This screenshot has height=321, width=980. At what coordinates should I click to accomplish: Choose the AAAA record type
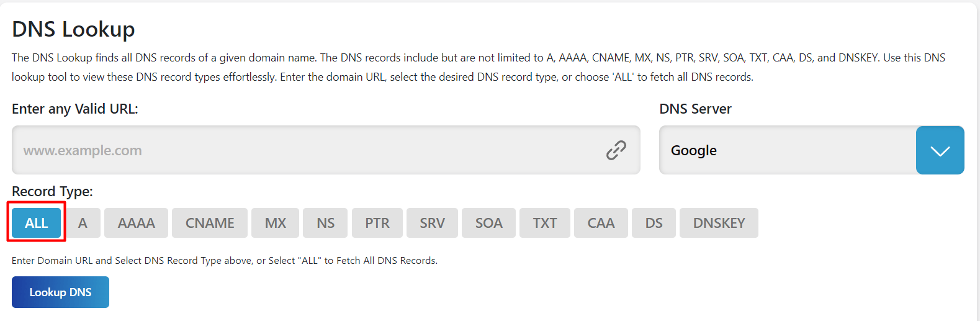point(136,223)
